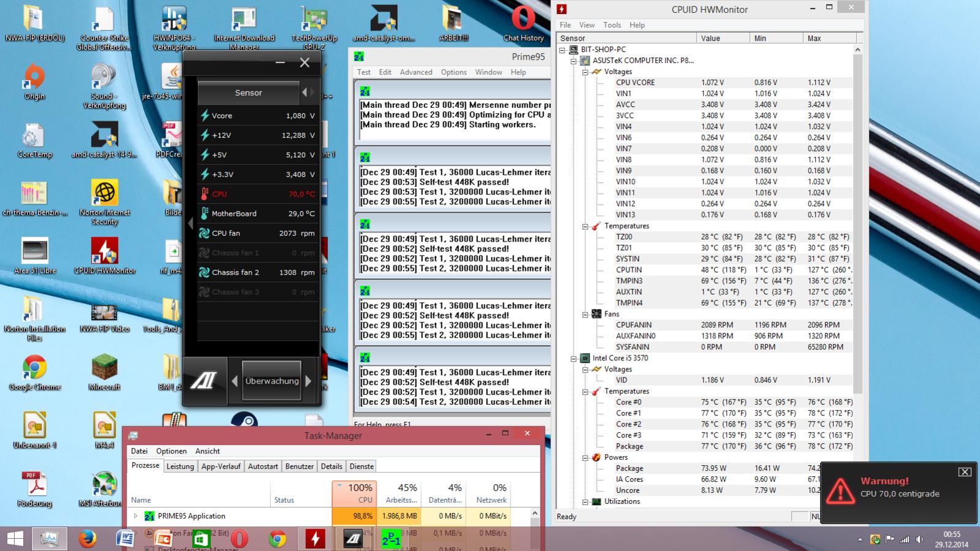980x551 pixels.
Task: Click the ASUS AI Suite logo button
Action: point(204,381)
